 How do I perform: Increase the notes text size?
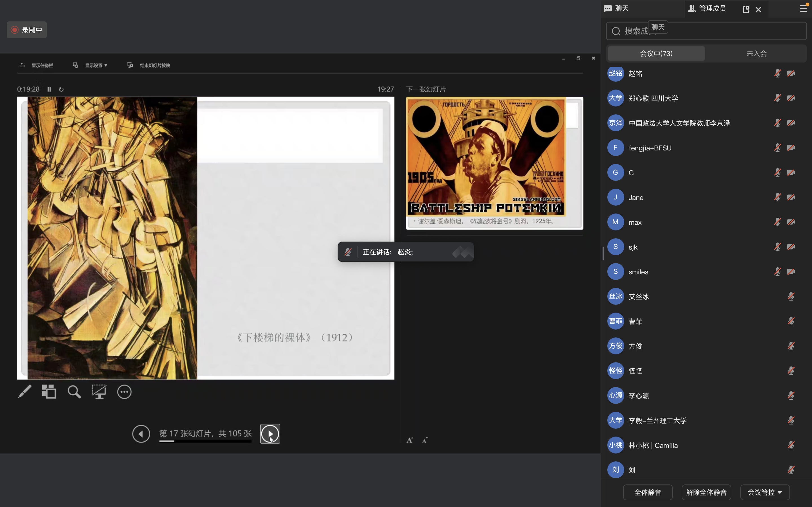[x=410, y=440]
